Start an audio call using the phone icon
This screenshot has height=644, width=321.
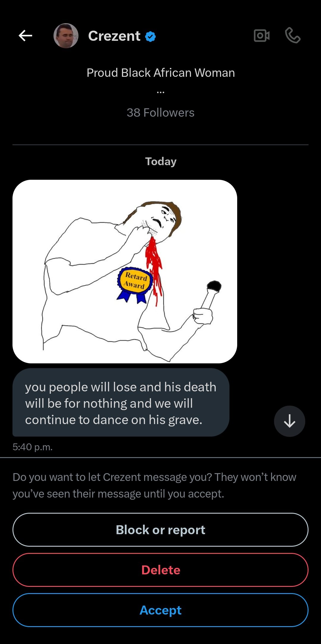[293, 36]
